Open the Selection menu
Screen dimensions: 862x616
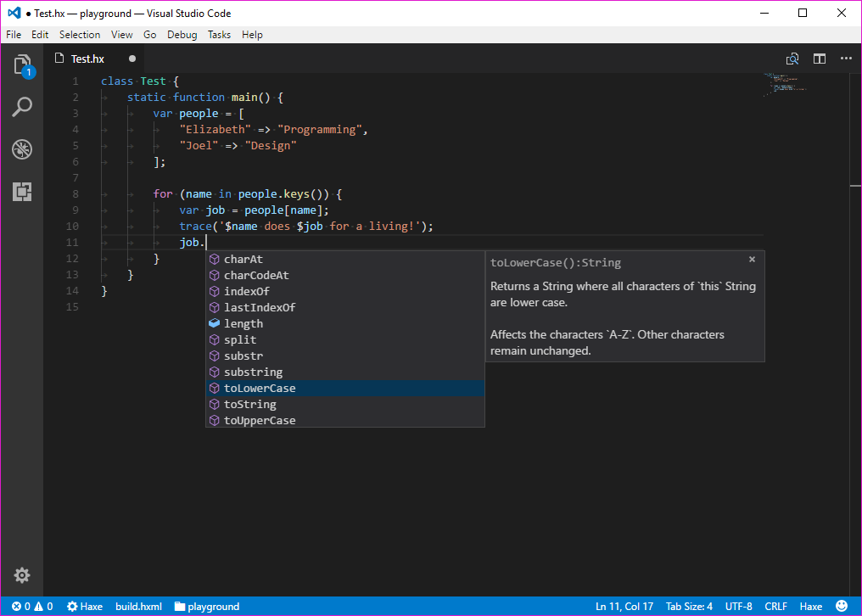(x=80, y=35)
